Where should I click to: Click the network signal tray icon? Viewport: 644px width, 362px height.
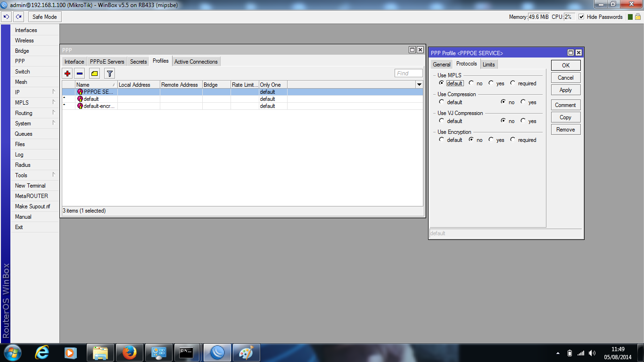[x=581, y=353]
